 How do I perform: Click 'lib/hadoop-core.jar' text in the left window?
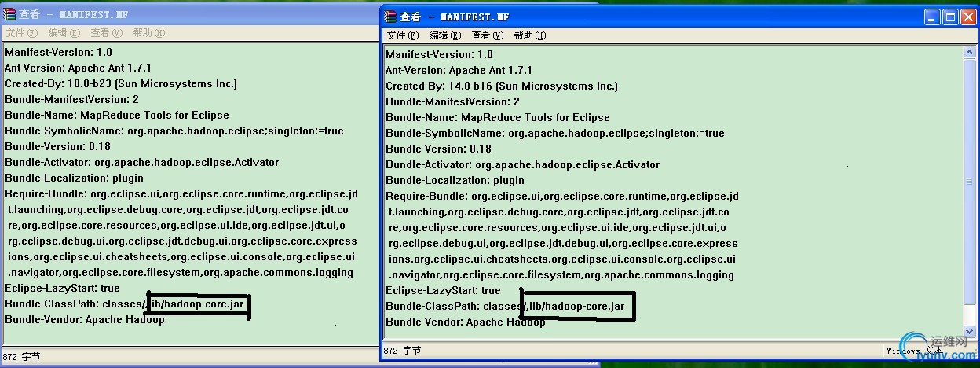coord(196,304)
